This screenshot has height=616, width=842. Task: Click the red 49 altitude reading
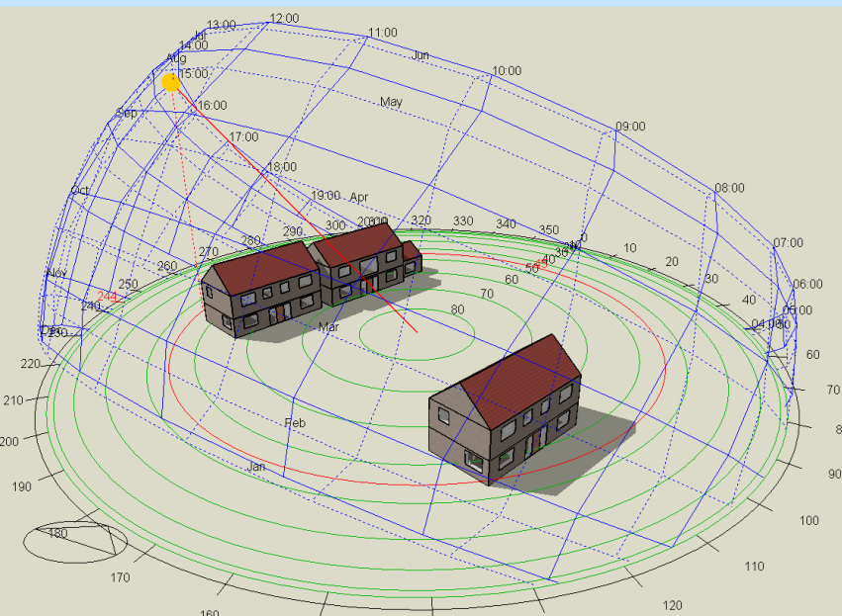[541, 264]
